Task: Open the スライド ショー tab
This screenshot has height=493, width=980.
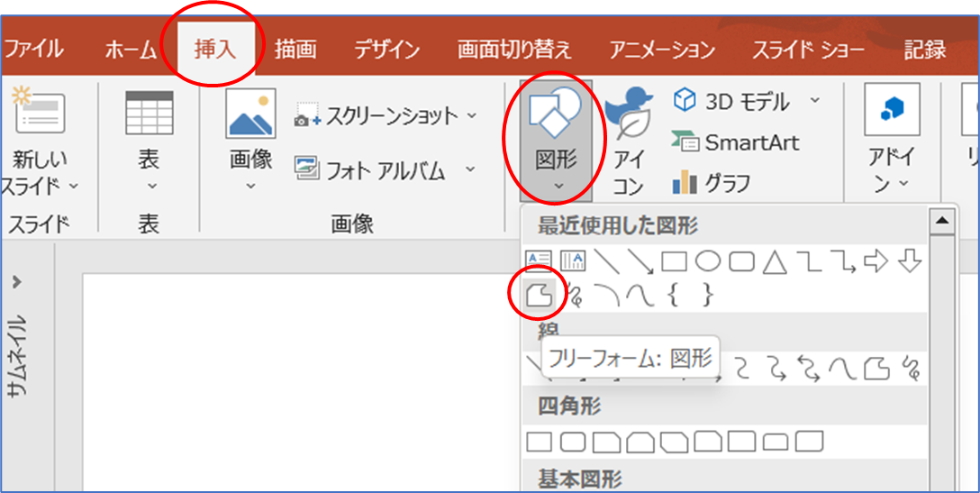Action: (x=809, y=49)
